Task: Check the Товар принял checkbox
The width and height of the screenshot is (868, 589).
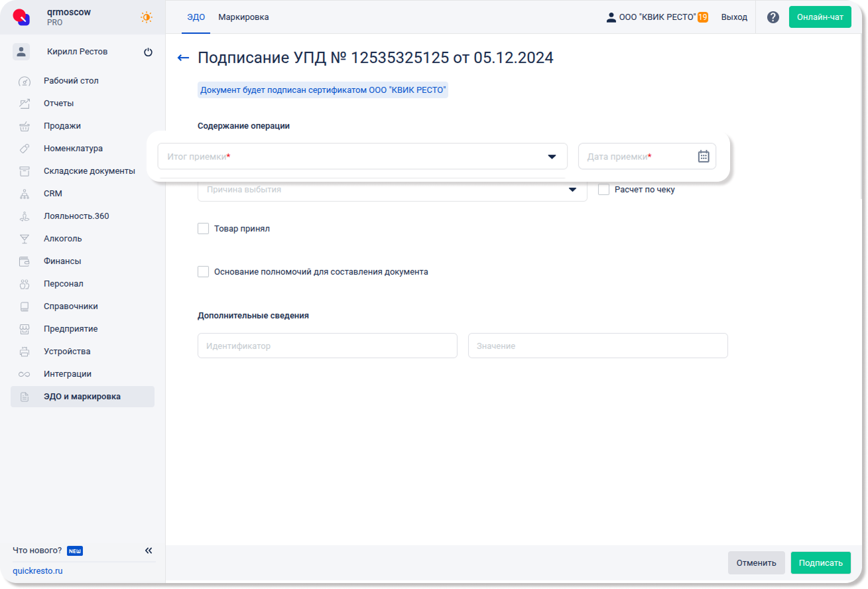Action: coord(204,229)
